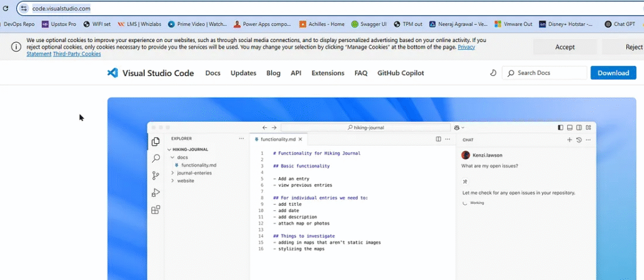Toggle bottom panel layout icon

click(570, 127)
